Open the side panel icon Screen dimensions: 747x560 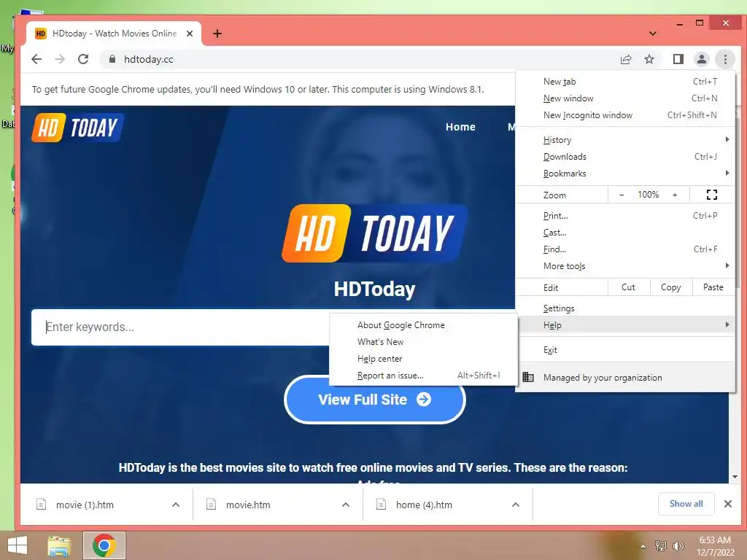click(678, 59)
